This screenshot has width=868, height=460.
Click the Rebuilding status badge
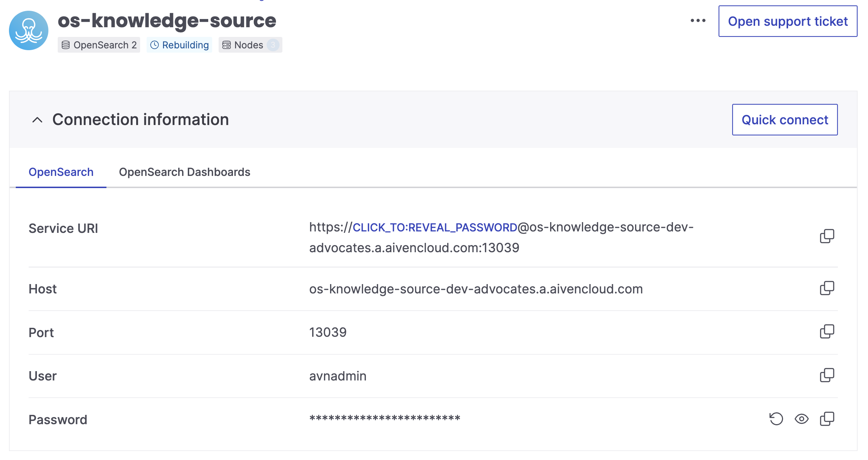179,45
